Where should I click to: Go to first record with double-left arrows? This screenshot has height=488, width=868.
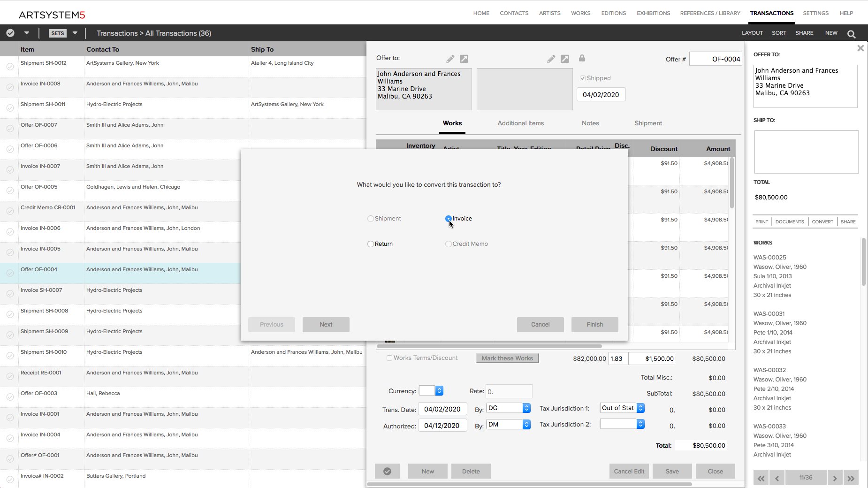tap(761, 478)
